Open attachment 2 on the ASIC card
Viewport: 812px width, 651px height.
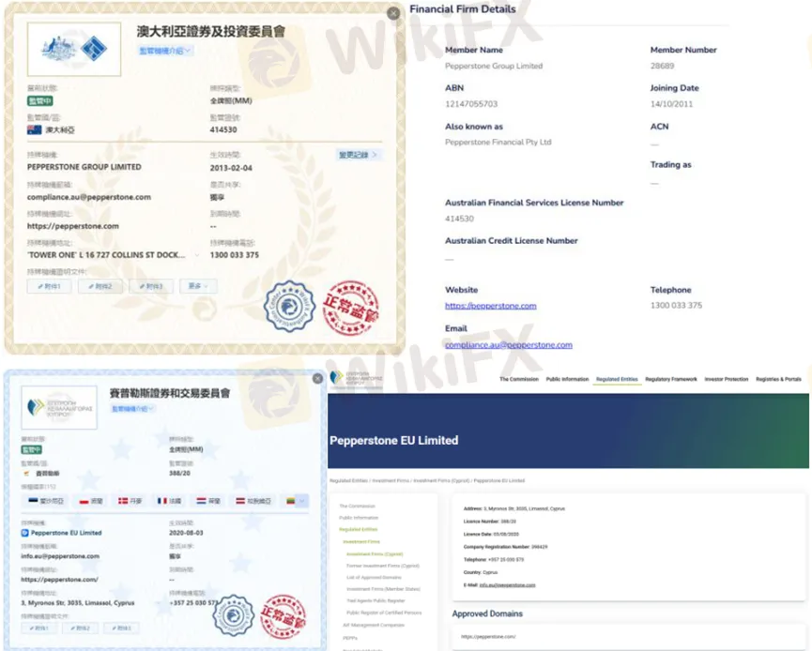[x=100, y=286]
